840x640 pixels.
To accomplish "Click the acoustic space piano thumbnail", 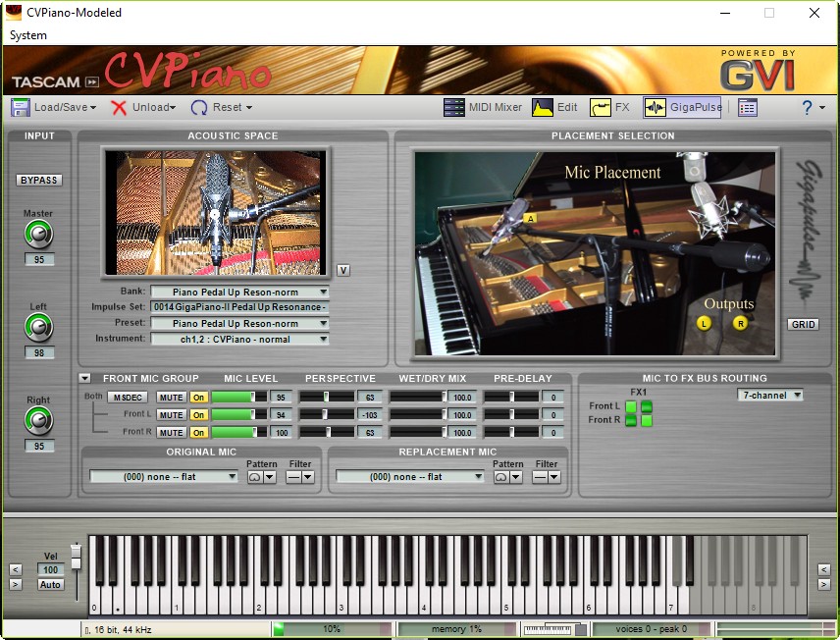I will [x=216, y=213].
